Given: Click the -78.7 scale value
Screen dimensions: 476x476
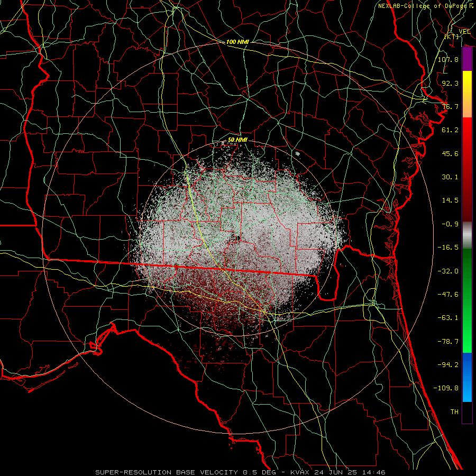Looking at the screenshot, I should click(448, 342).
